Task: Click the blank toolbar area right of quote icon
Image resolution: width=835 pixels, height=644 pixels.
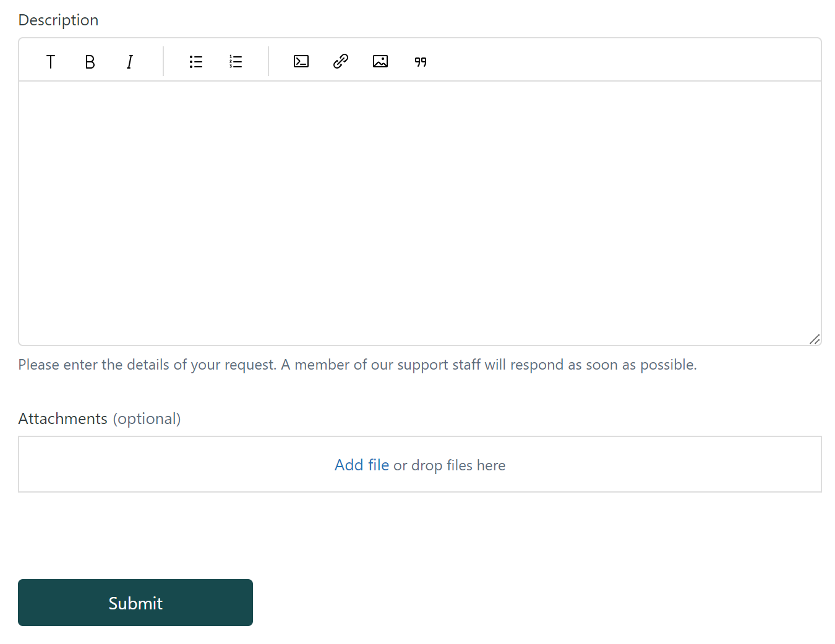Action: pyautogui.click(x=619, y=61)
